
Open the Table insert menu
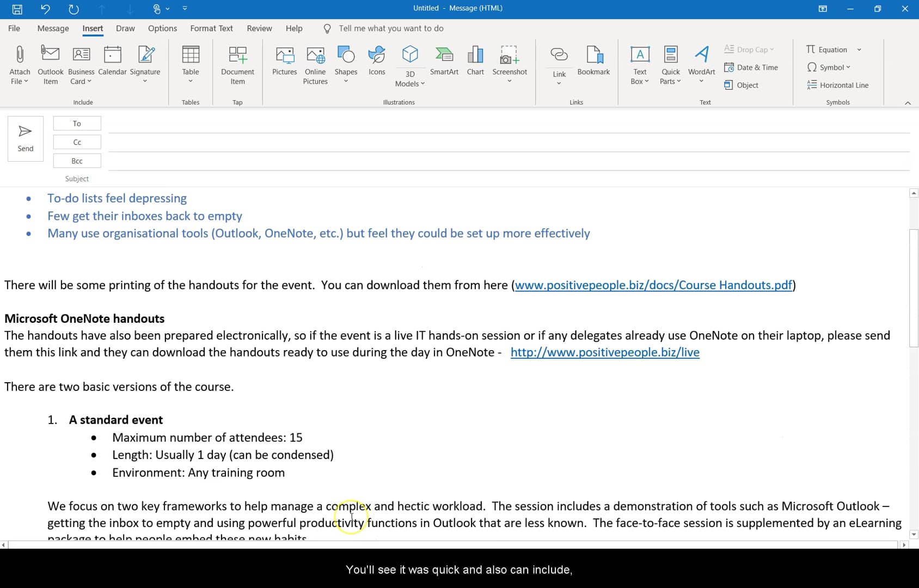point(191,65)
